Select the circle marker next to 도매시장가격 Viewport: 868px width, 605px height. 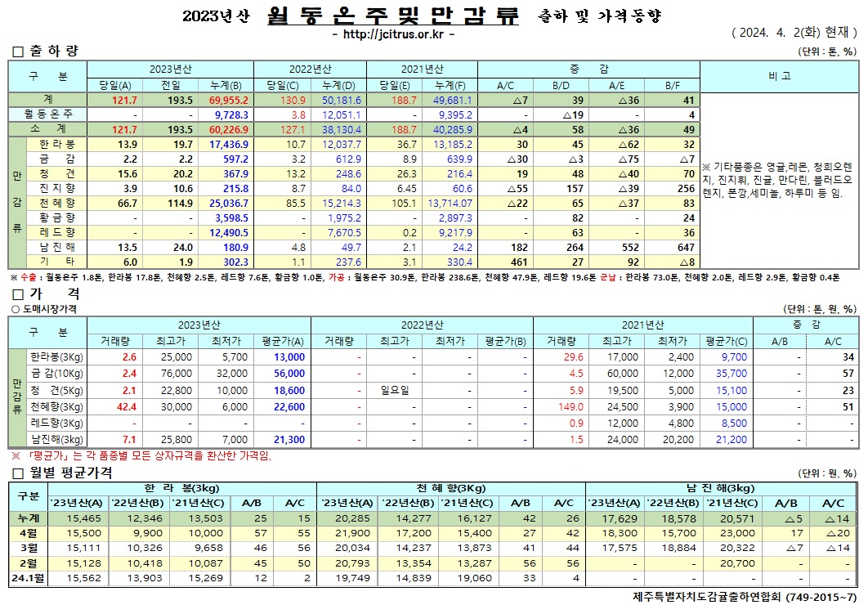[x=14, y=309]
